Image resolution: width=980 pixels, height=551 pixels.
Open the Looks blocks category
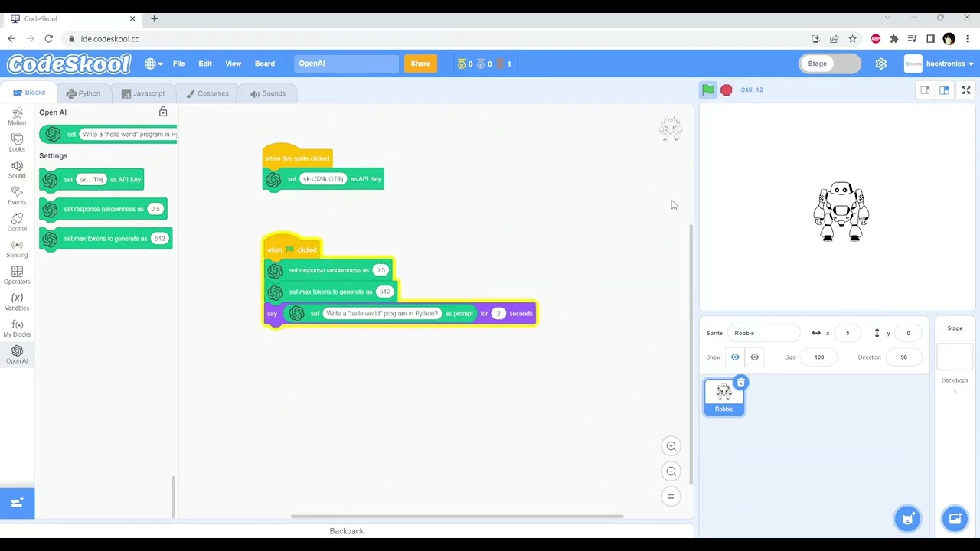17,143
